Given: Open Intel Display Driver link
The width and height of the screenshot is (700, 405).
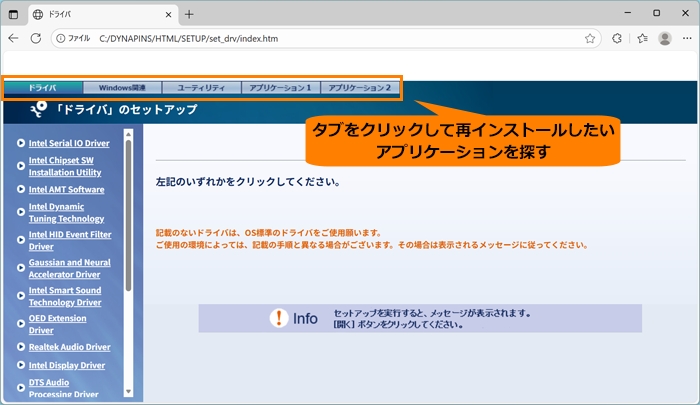Looking at the screenshot, I should (67, 365).
